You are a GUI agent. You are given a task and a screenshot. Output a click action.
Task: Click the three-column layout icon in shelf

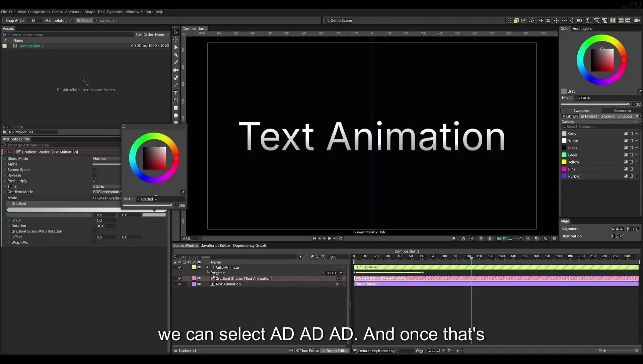tap(613, 20)
